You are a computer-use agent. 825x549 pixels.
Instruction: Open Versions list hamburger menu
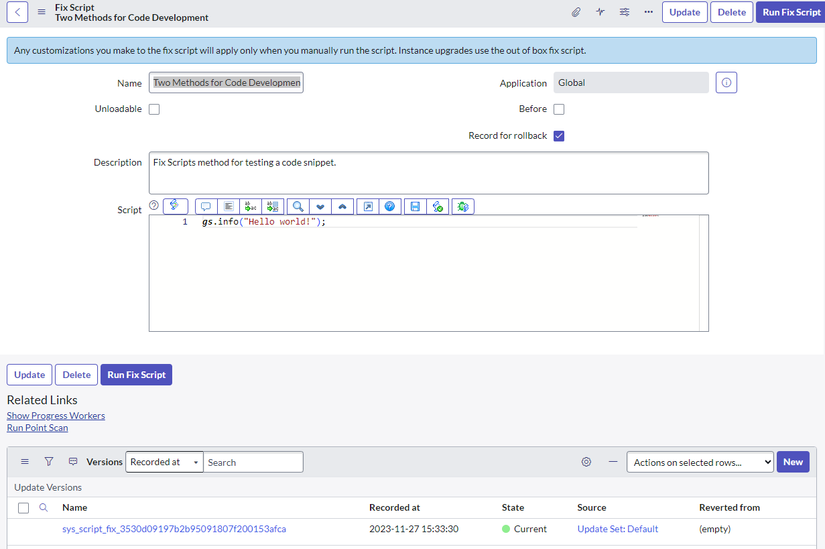tap(25, 462)
